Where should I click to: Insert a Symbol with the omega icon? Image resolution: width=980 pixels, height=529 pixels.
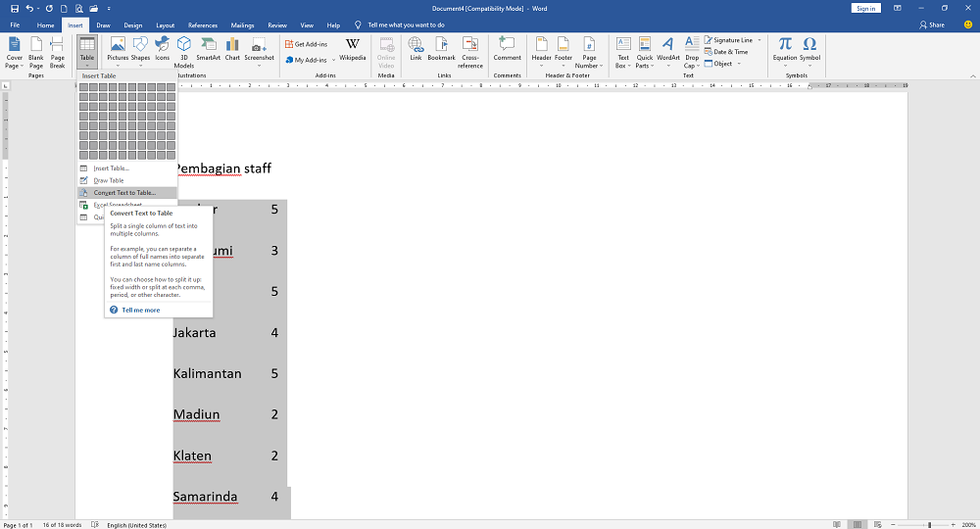click(810, 53)
